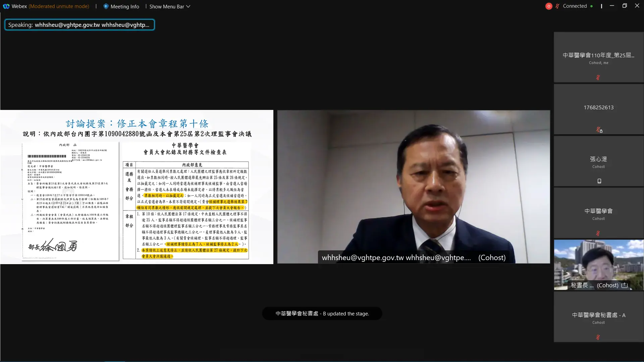Click the Speaking indicator banner

click(x=79, y=24)
